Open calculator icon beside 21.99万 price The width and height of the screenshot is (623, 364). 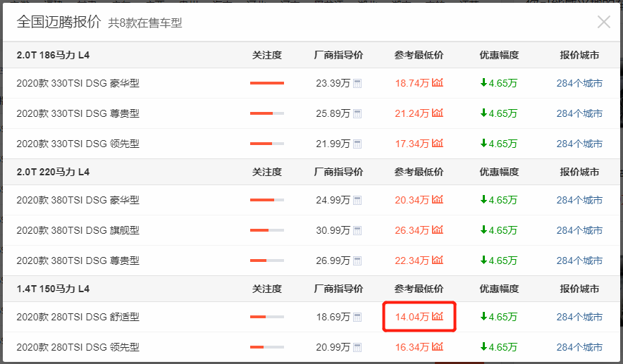[357, 144]
